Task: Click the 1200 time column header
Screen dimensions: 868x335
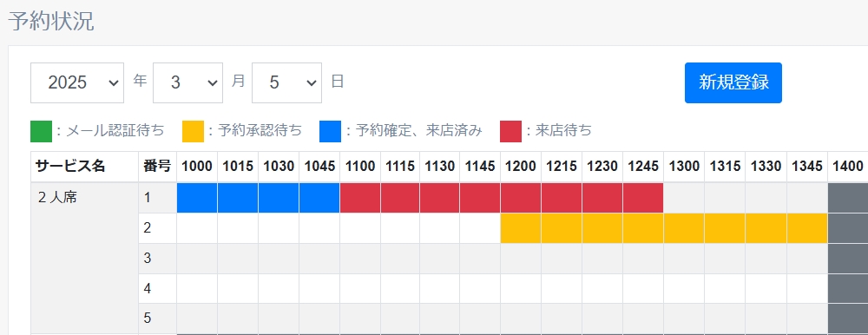Action: tap(521, 166)
